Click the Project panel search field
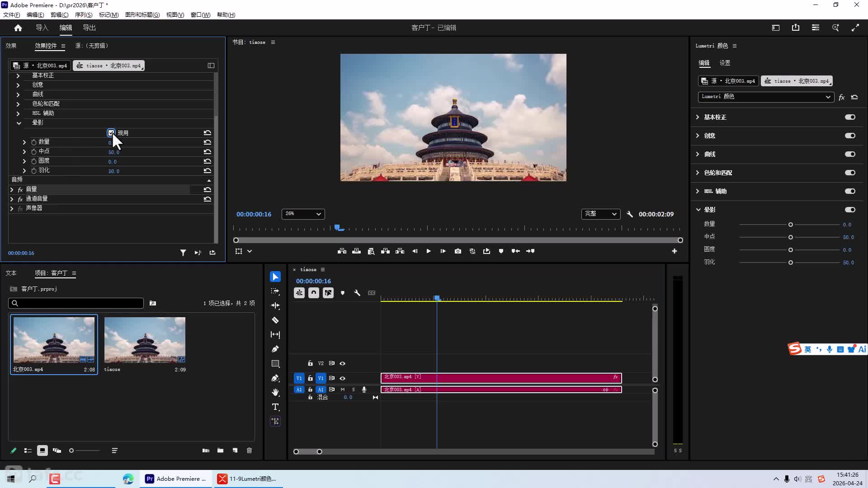The height and width of the screenshot is (488, 868). (x=76, y=303)
